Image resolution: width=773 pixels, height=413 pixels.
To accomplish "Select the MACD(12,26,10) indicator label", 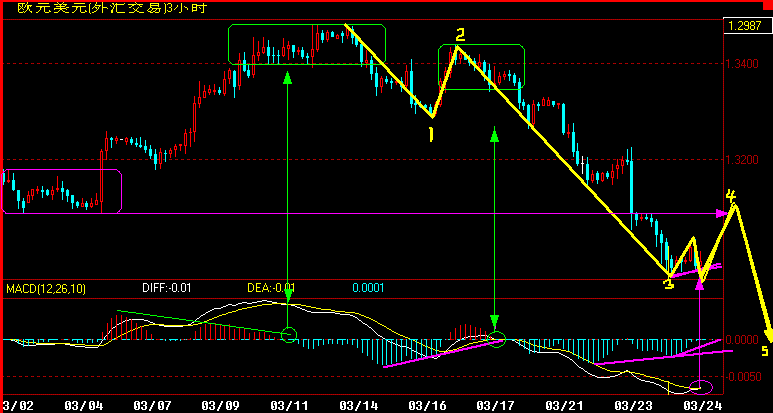I will pos(46,288).
